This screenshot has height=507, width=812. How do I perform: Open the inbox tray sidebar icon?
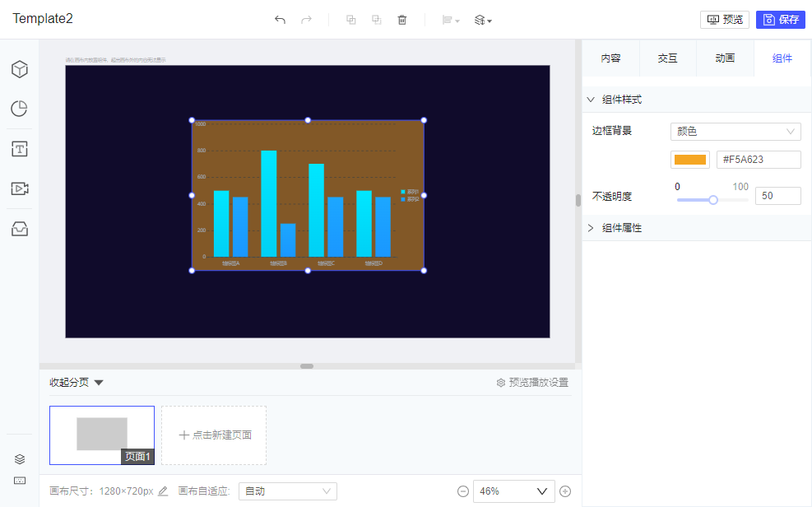tap(20, 228)
